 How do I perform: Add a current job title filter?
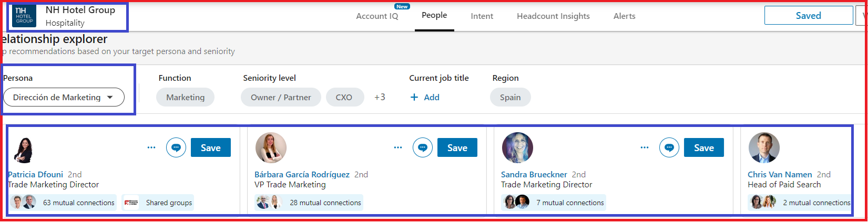click(425, 97)
